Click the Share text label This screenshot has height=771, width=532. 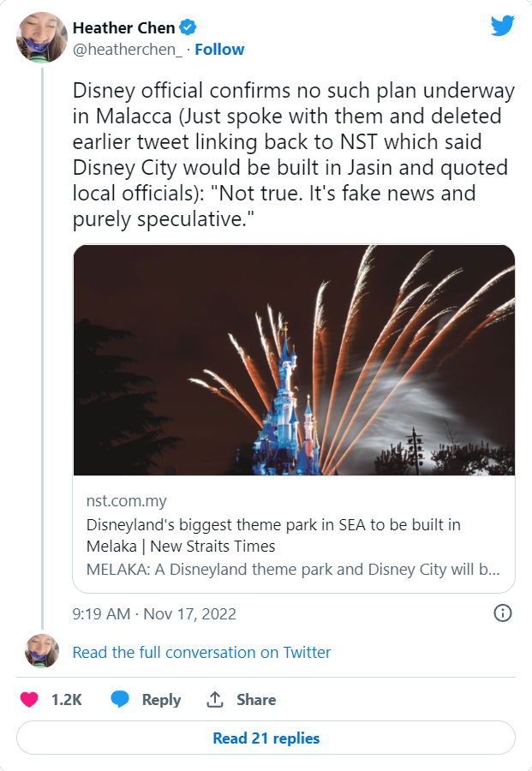point(256,699)
